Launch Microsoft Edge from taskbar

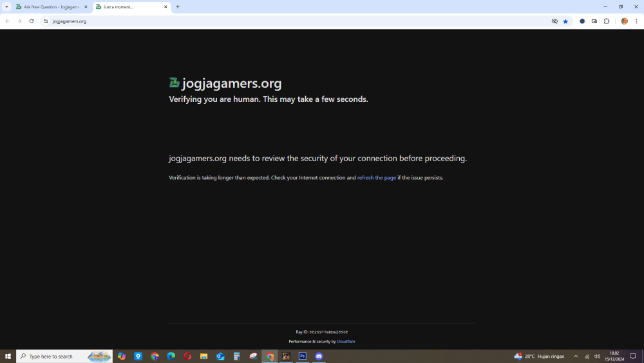pos(171,357)
